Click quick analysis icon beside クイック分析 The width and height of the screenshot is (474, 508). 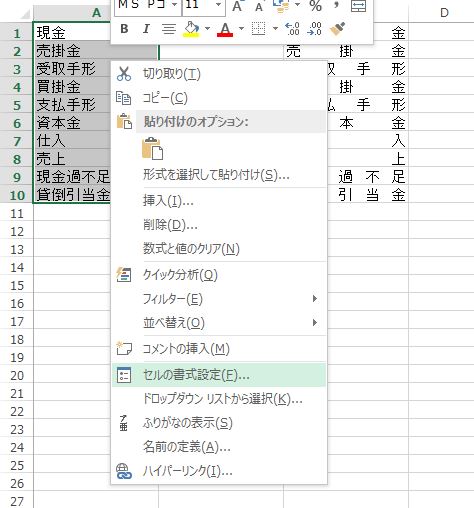[x=124, y=275]
